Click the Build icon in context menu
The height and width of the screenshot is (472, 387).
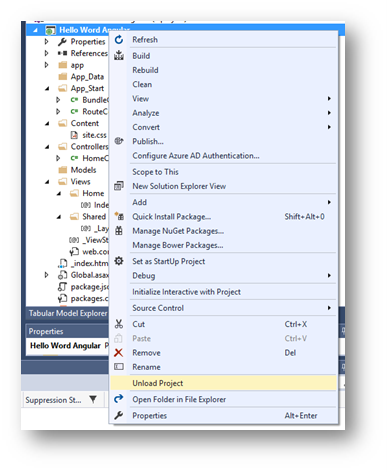coord(119,55)
